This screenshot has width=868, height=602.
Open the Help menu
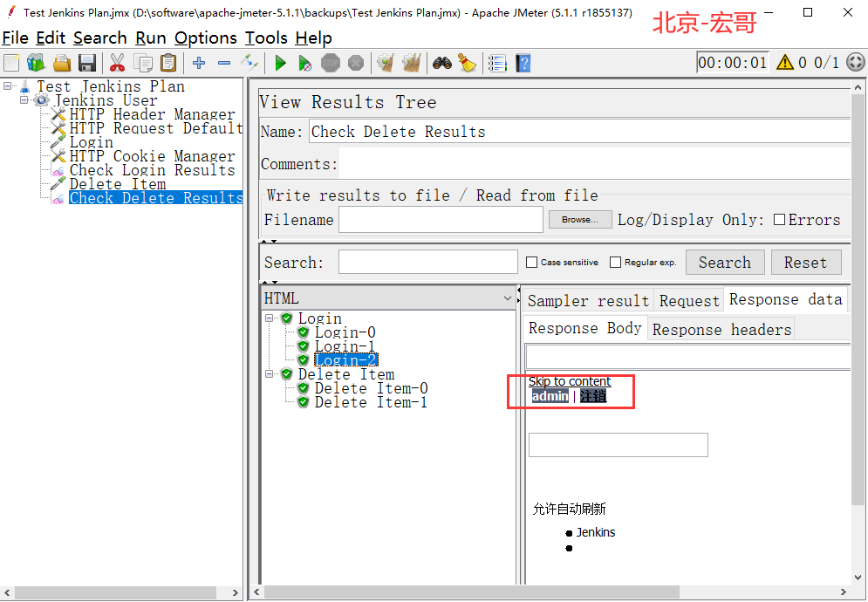(x=313, y=38)
